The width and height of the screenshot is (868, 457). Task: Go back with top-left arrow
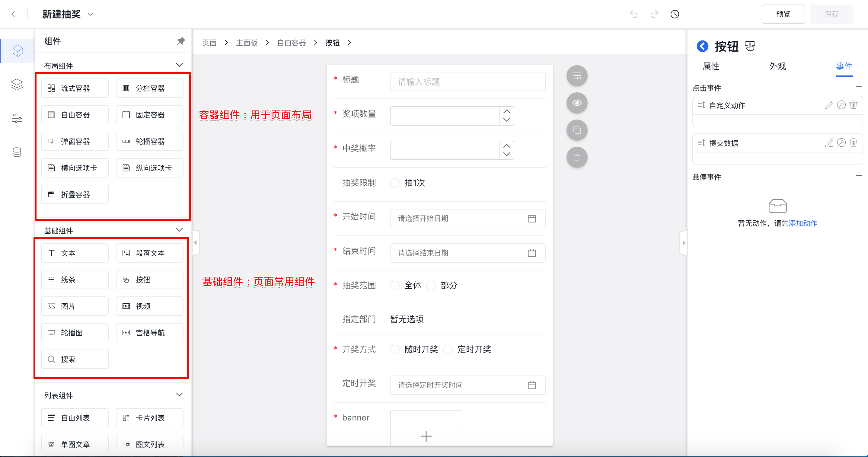[14, 14]
